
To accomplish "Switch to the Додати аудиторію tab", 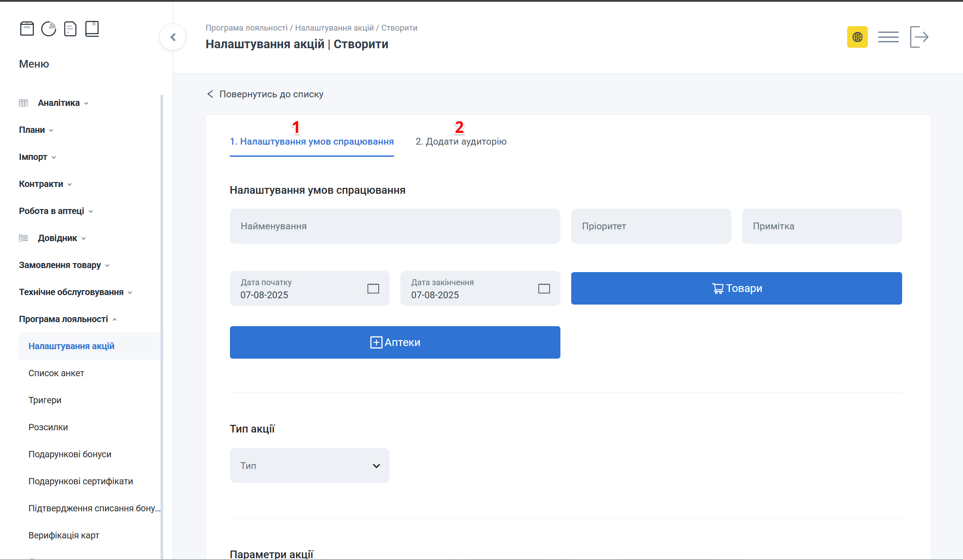I will click(x=461, y=141).
